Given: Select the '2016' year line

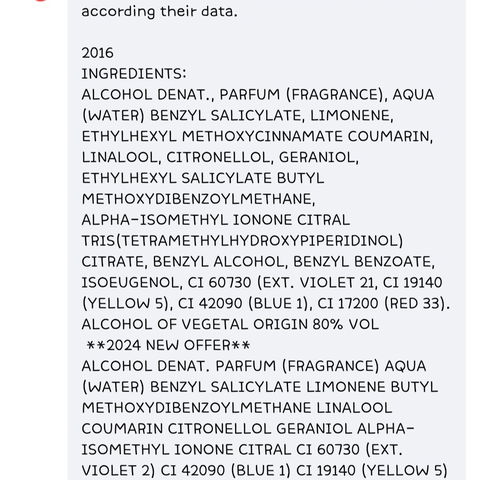Looking at the screenshot, I should coord(97,53).
